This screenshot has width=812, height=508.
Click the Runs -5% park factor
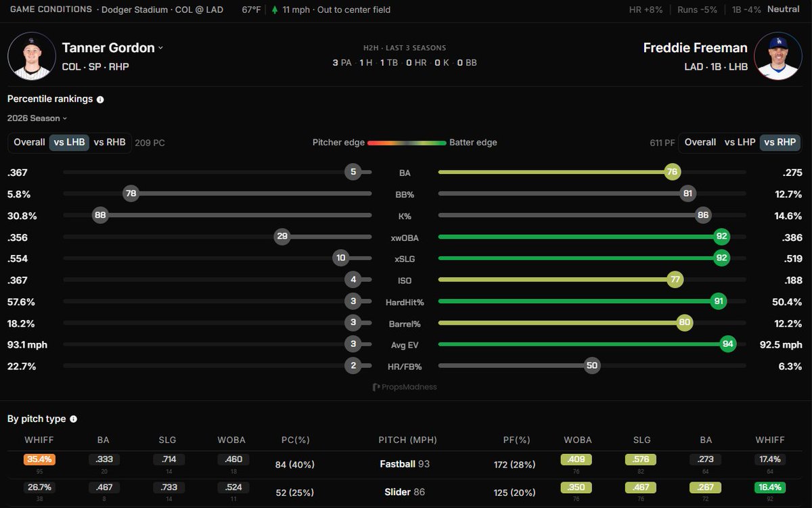[x=696, y=10]
